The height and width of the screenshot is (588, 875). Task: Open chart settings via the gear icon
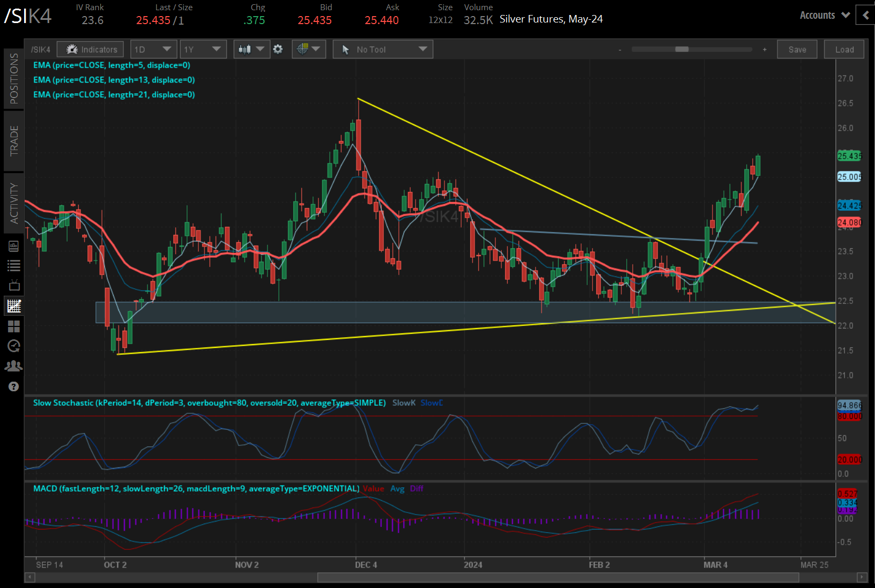[278, 49]
